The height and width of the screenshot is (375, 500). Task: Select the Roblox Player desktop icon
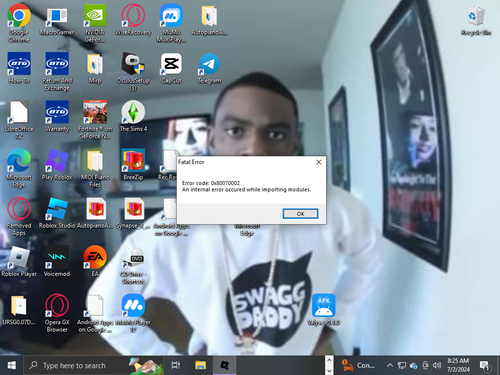point(19,261)
